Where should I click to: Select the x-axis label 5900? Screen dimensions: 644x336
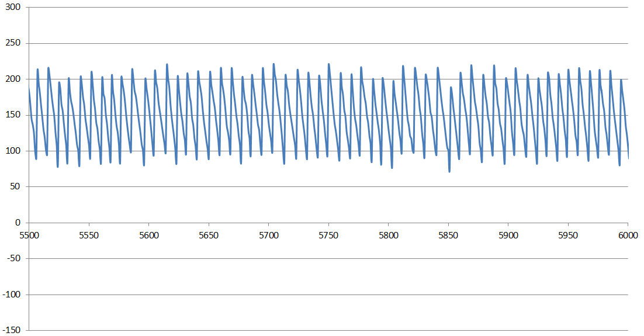508,235
